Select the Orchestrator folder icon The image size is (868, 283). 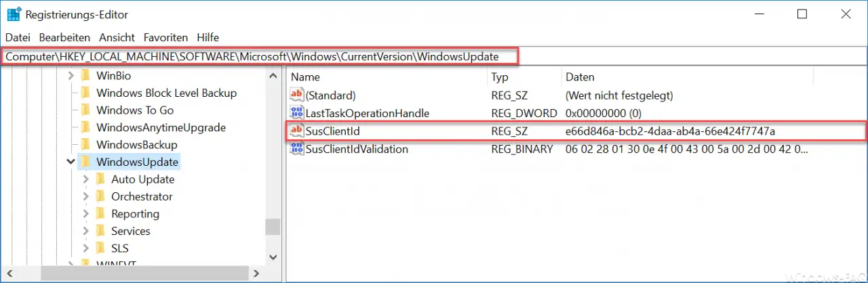tap(100, 196)
